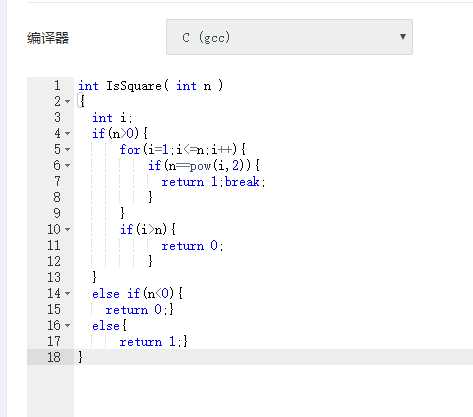Click the code 'return 0;' on line 11
Image resolution: width=473 pixels, height=417 pixels.
pyautogui.click(x=192, y=246)
